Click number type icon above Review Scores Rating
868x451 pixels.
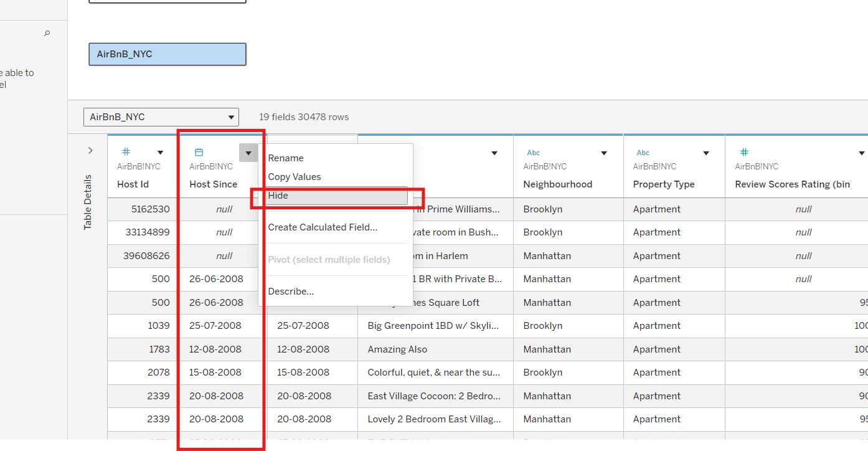744,152
